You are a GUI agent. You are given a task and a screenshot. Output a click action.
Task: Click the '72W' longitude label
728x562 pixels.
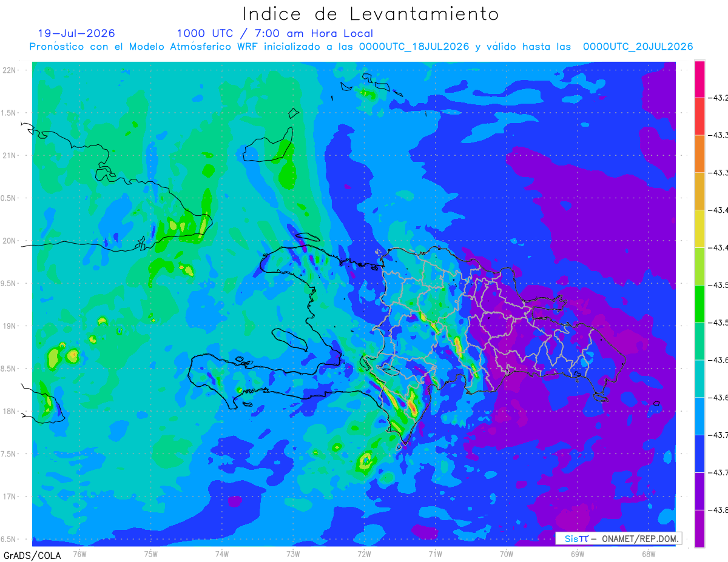[364, 554]
